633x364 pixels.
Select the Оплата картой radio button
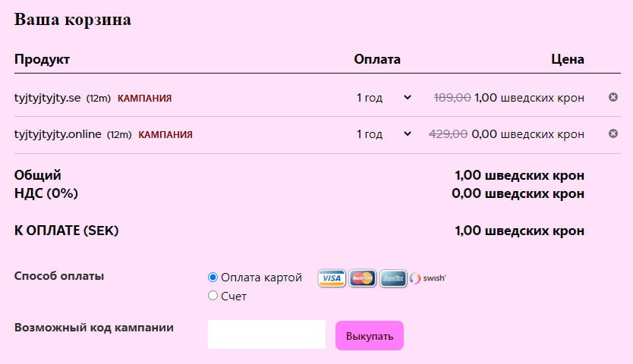tap(213, 278)
